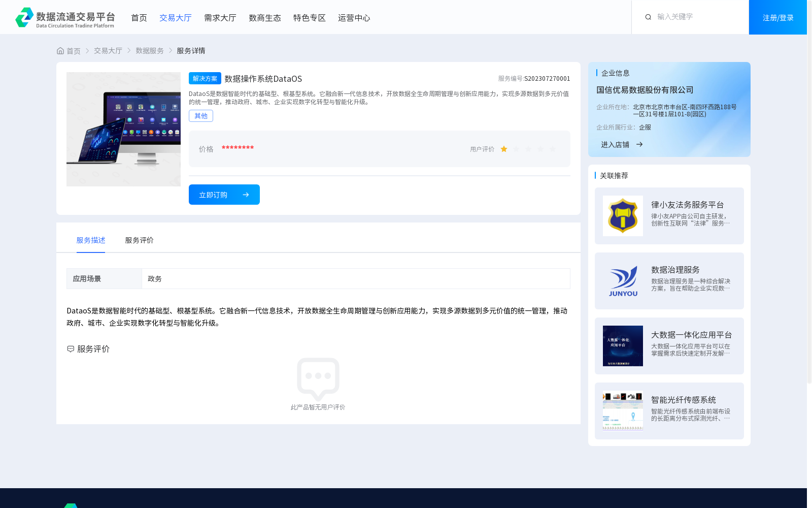Open 律小友法务服务平台 recommendation title

tap(688, 205)
